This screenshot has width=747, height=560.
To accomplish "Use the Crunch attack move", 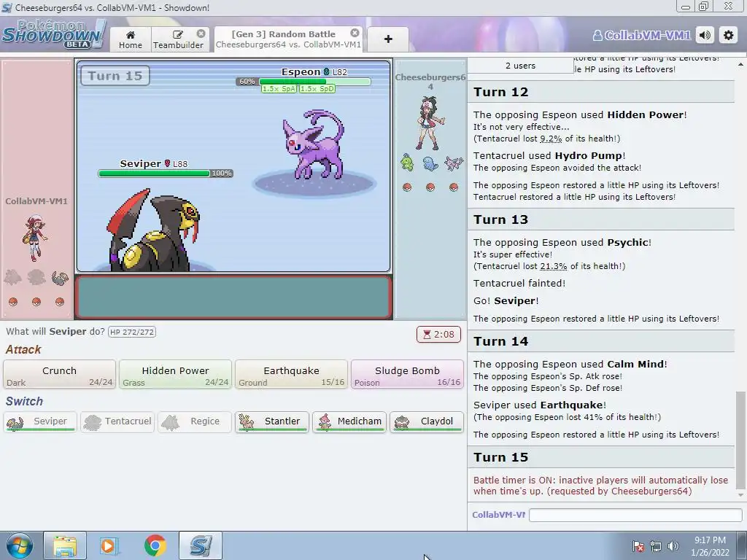I will pyautogui.click(x=60, y=374).
